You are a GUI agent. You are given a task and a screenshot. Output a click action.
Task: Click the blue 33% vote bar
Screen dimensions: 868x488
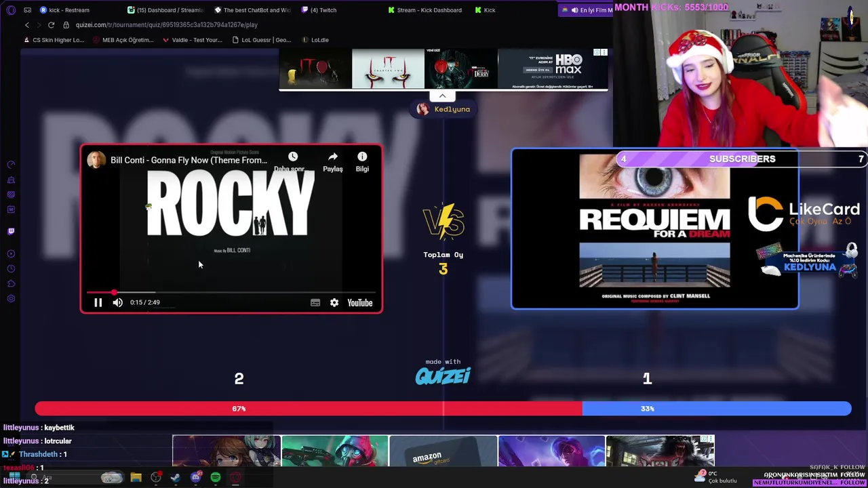click(x=717, y=409)
